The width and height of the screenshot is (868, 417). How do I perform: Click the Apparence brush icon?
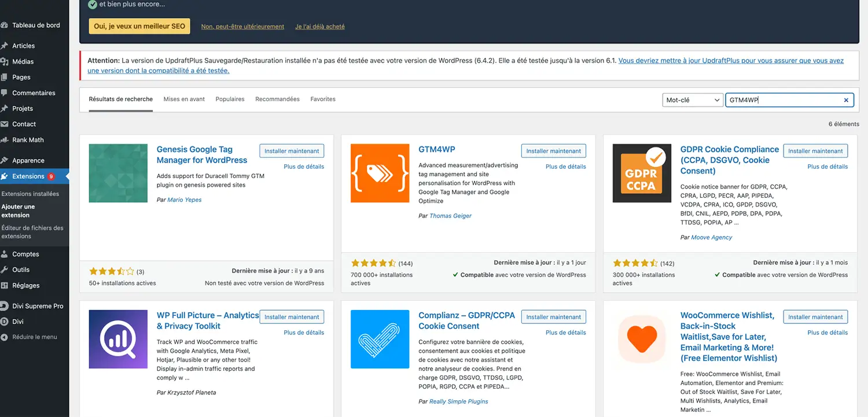click(5, 160)
